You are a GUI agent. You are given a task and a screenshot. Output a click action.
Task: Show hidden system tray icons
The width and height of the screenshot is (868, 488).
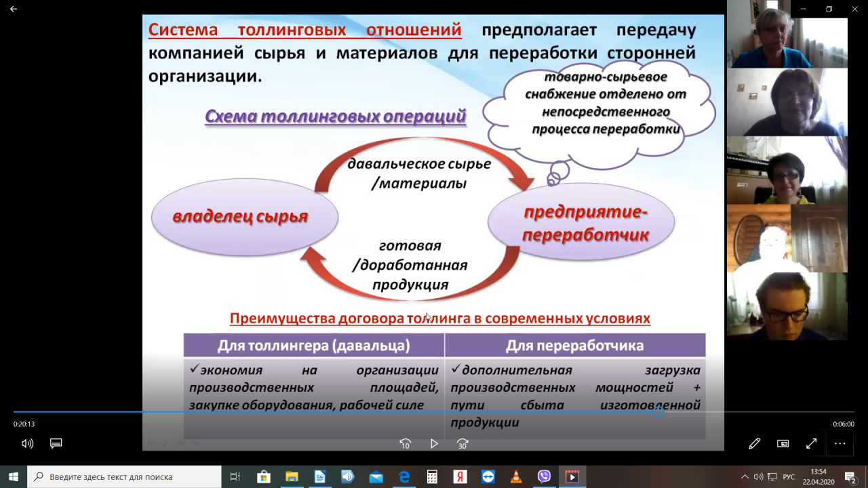[745, 476]
